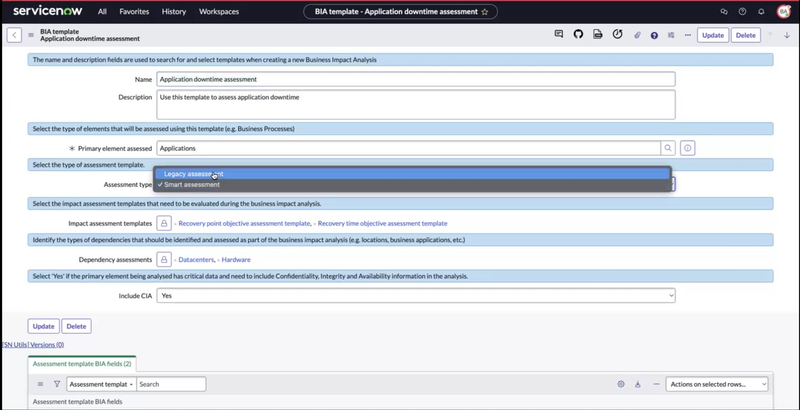Select Smart assessment option
Viewport: 800px width, 410px height.
[x=412, y=185]
